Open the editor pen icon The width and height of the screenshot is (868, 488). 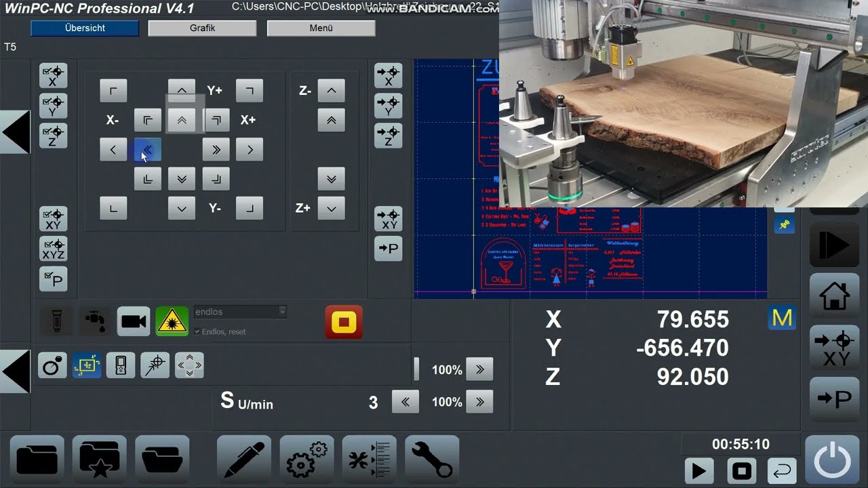click(x=244, y=460)
